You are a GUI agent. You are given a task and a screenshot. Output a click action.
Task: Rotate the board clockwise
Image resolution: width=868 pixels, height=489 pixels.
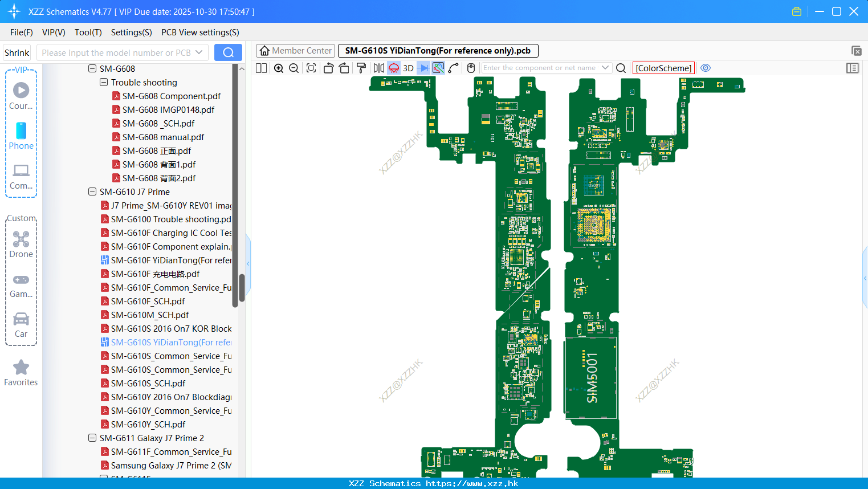pos(344,68)
